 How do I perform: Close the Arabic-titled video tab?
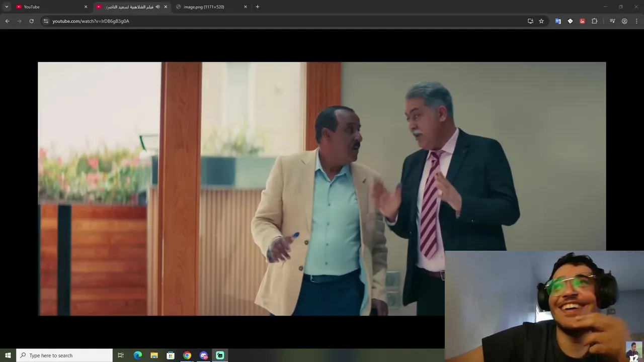(x=166, y=7)
